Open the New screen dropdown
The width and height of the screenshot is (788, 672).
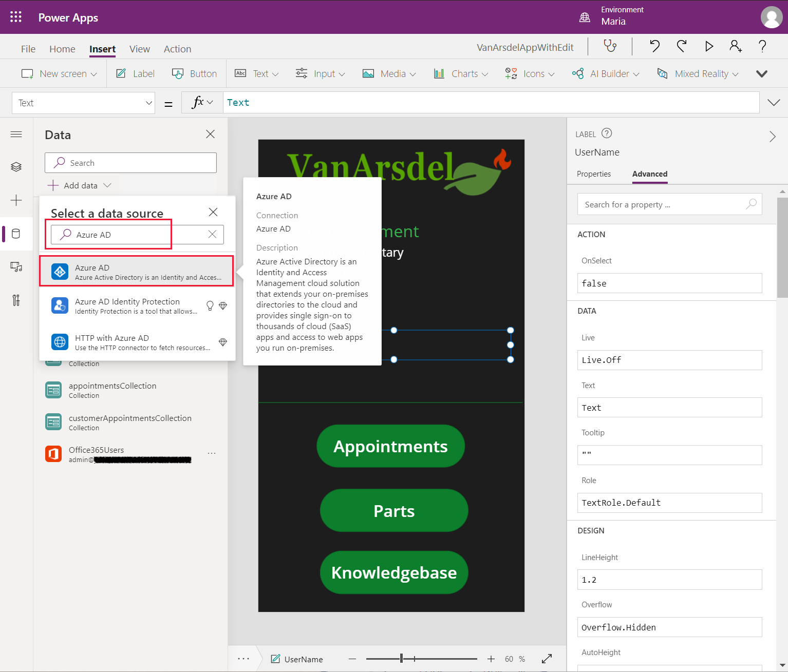tap(59, 73)
